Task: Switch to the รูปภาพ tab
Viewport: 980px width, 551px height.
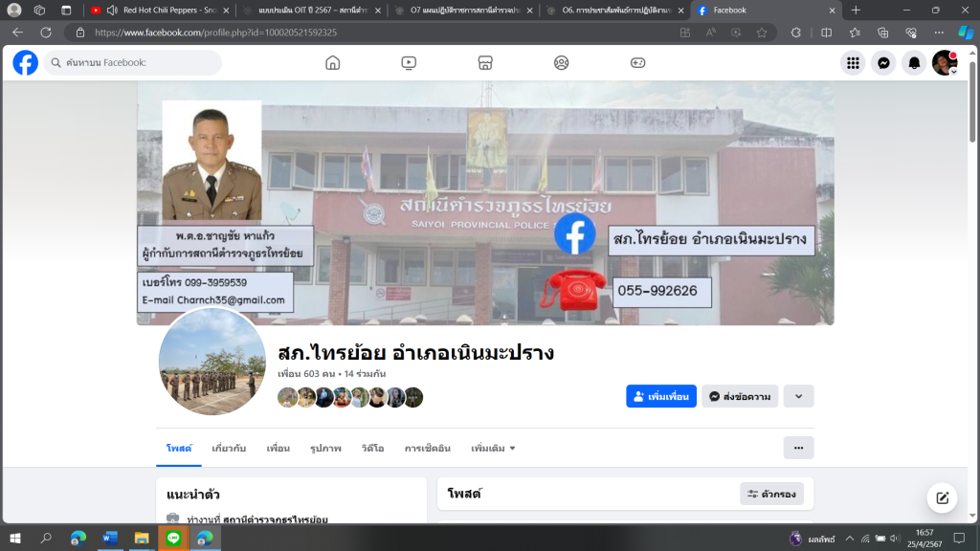Action: [x=325, y=448]
